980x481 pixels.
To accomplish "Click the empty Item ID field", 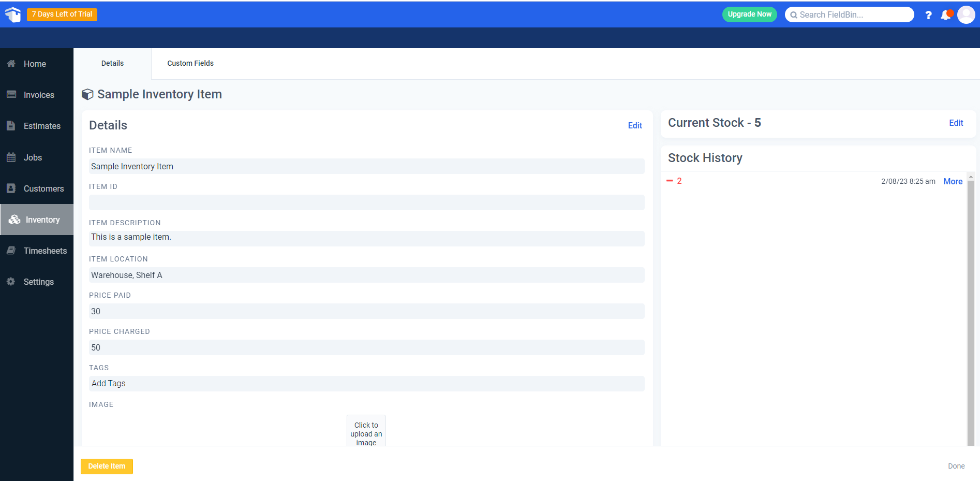I will point(367,202).
